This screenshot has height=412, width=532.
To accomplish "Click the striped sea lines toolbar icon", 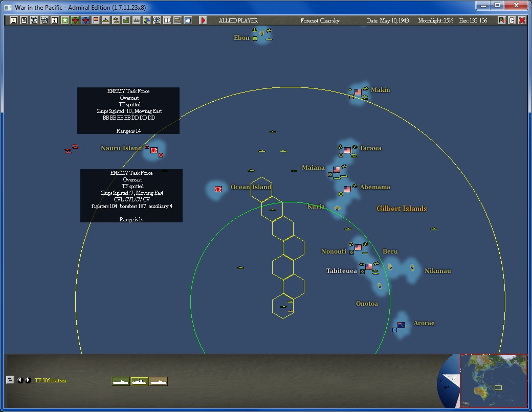I will [x=177, y=20].
